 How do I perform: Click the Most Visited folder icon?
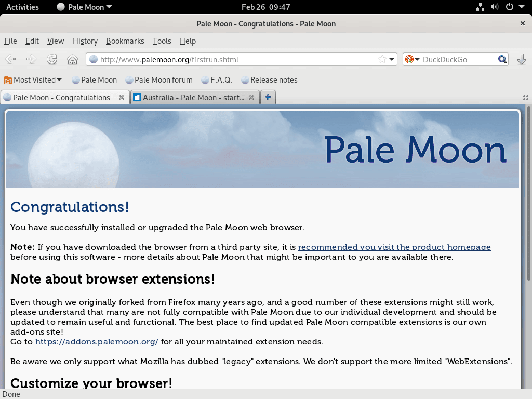pyautogui.click(x=8, y=80)
